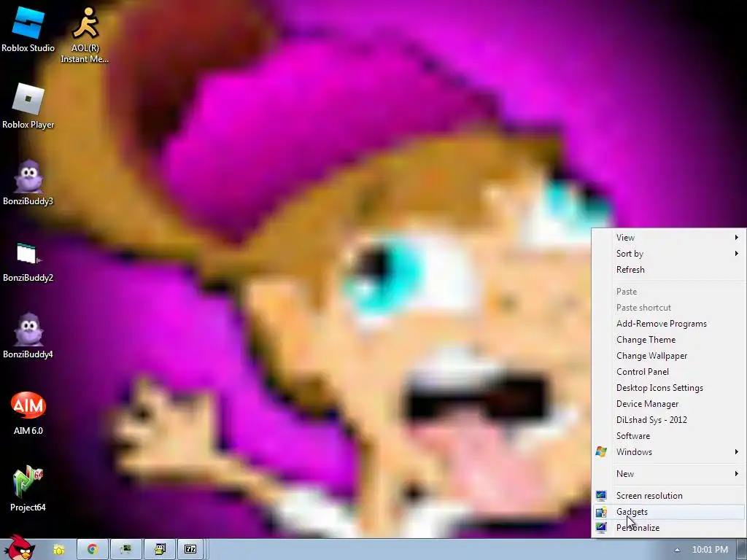747x560 pixels.
Task: Choose Software in the context menu
Action: click(668, 436)
